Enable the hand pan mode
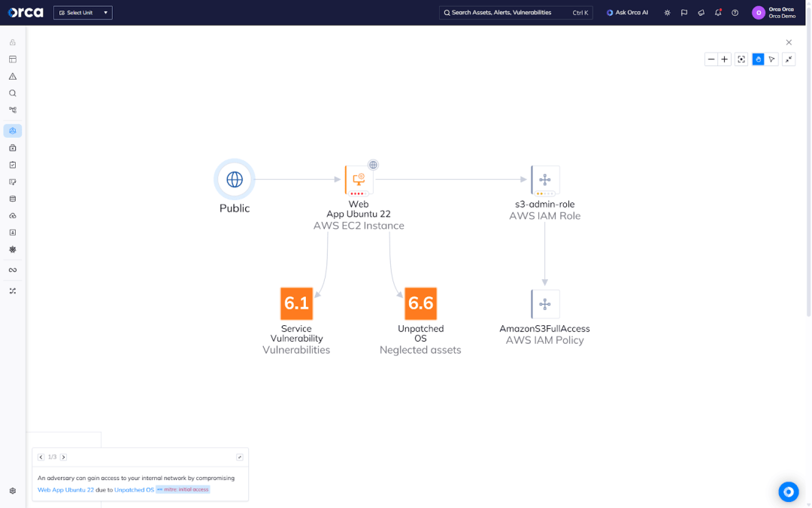 pos(758,59)
